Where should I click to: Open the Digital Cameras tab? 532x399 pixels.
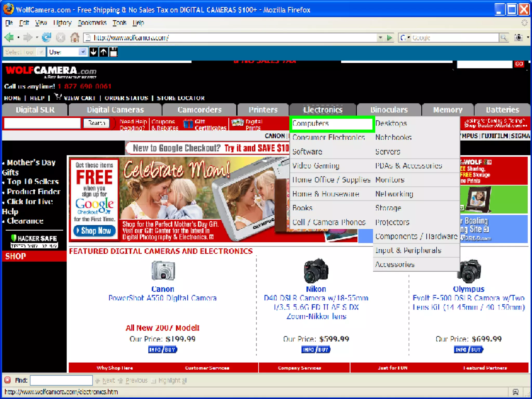(115, 110)
